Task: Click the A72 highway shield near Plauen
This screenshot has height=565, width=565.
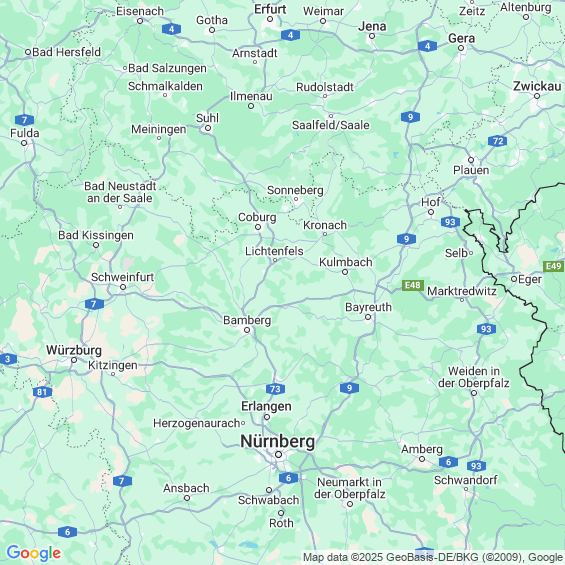Action: point(498,141)
